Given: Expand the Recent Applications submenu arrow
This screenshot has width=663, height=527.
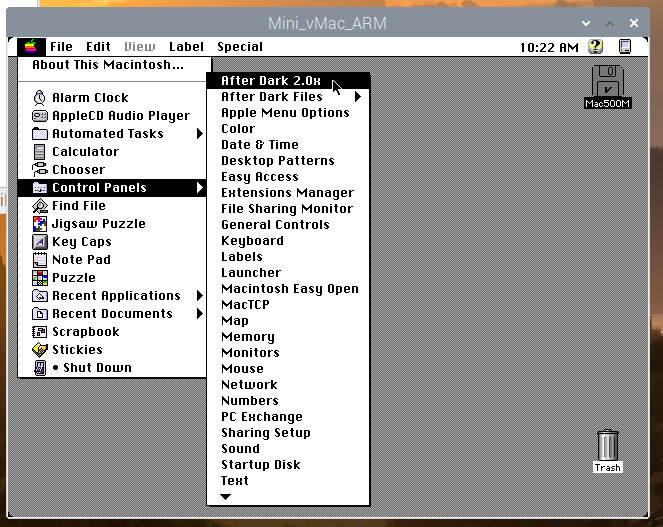Looking at the screenshot, I should coord(200,296).
